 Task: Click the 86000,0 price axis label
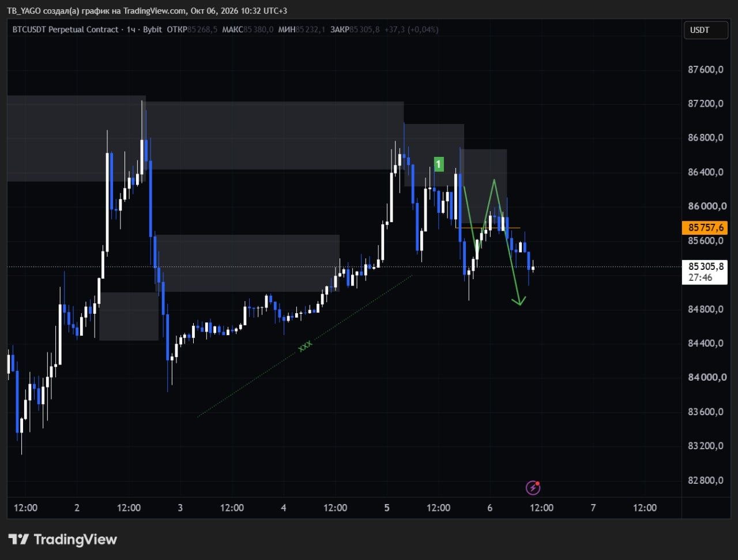(706, 206)
